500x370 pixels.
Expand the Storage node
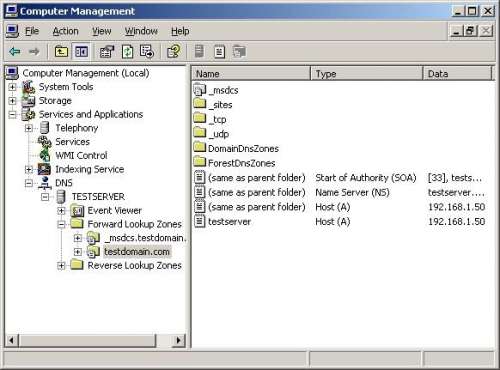pyautogui.click(x=12, y=101)
